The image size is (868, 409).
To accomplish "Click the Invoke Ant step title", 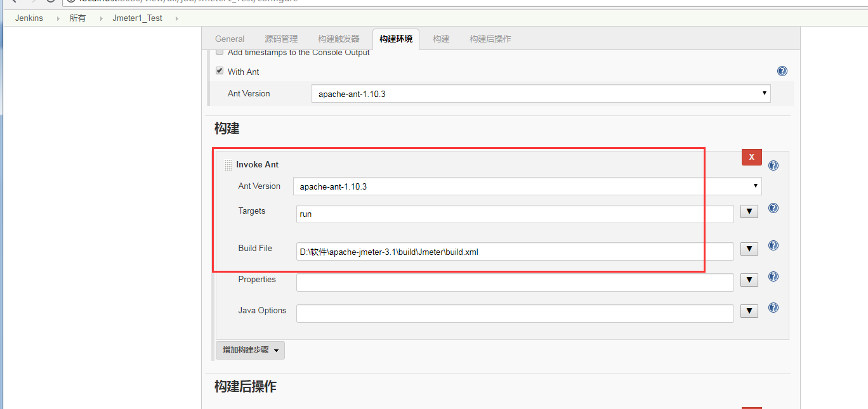I will point(257,164).
